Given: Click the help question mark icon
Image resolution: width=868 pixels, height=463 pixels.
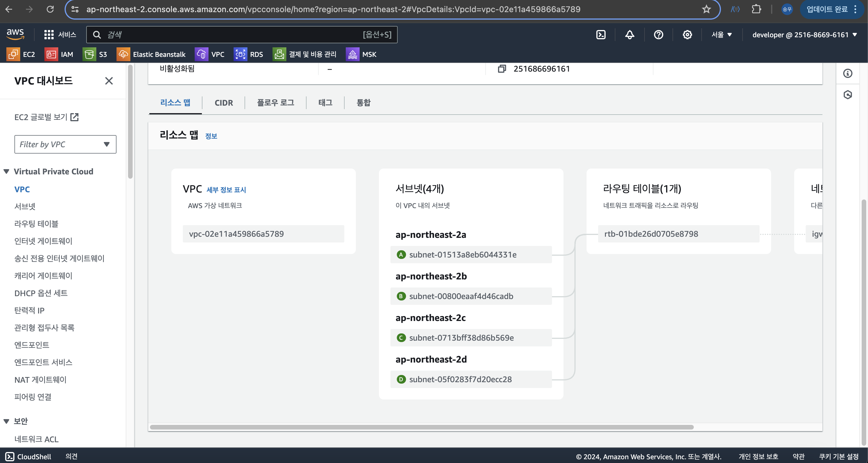Looking at the screenshot, I should (658, 35).
